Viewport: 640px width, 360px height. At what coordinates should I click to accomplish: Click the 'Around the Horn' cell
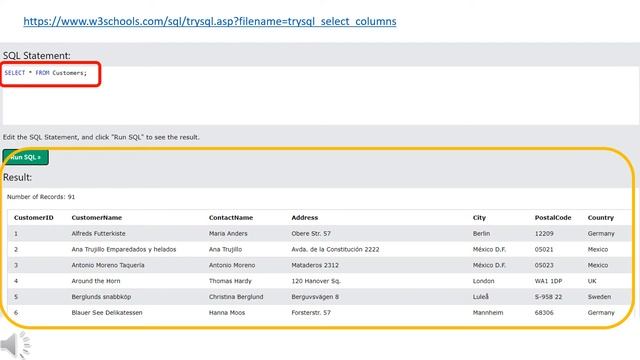(x=96, y=281)
